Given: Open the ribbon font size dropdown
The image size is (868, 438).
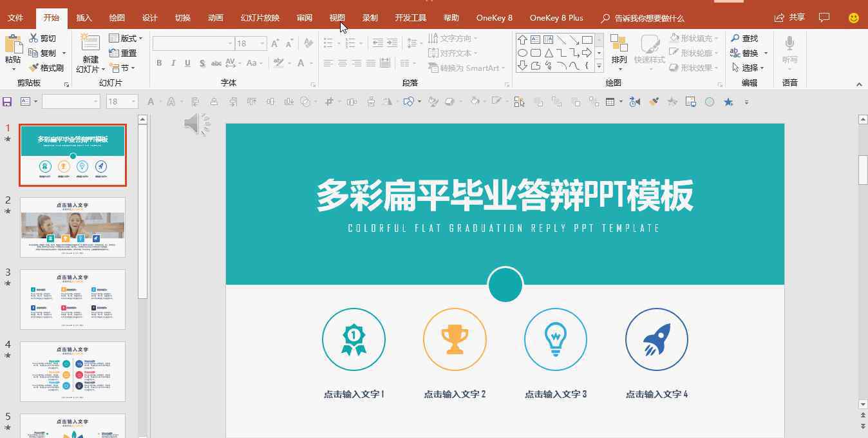Looking at the screenshot, I should click(x=263, y=44).
